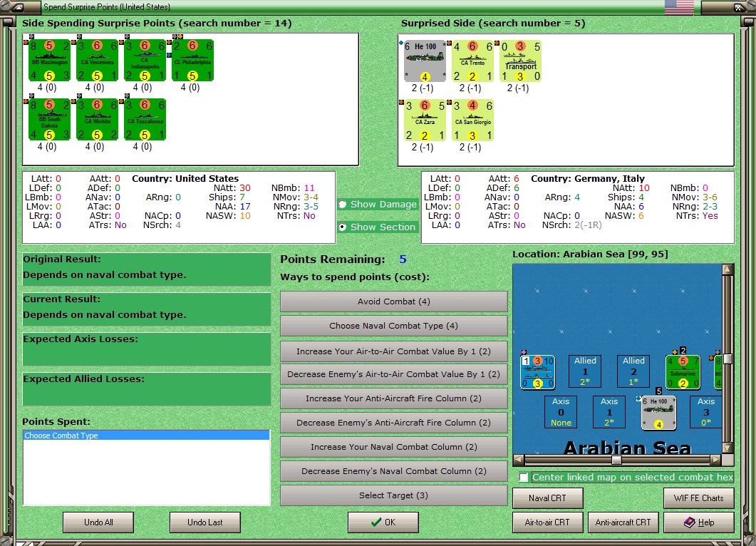This screenshot has width=756, height=546.
Task: Select the Transport ship counter
Action: coord(520,61)
